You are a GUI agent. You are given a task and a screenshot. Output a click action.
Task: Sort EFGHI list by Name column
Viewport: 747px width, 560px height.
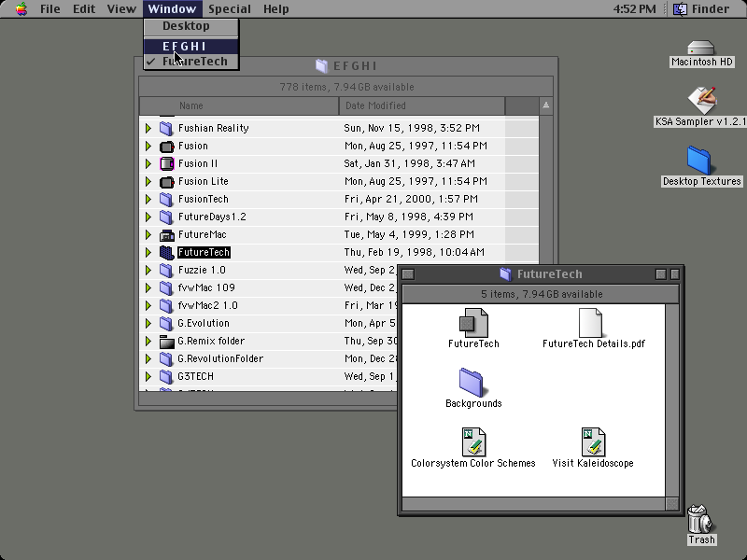tap(239, 105)
